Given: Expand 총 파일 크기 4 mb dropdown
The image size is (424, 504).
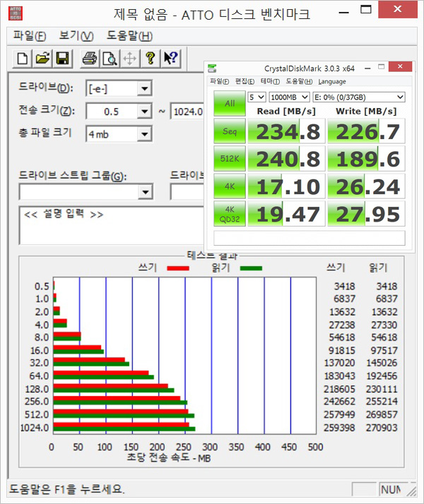Looking at the screenshot, I should [144, 134].
